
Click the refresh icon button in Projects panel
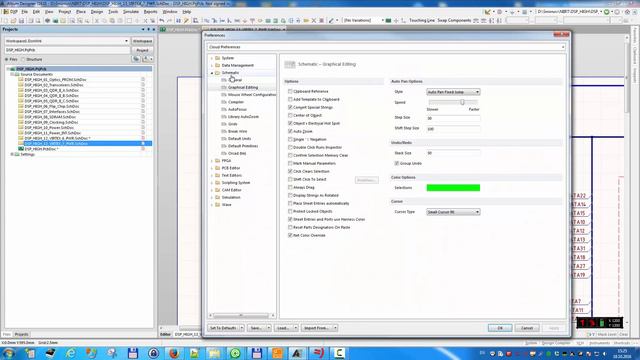pos(136,59)
